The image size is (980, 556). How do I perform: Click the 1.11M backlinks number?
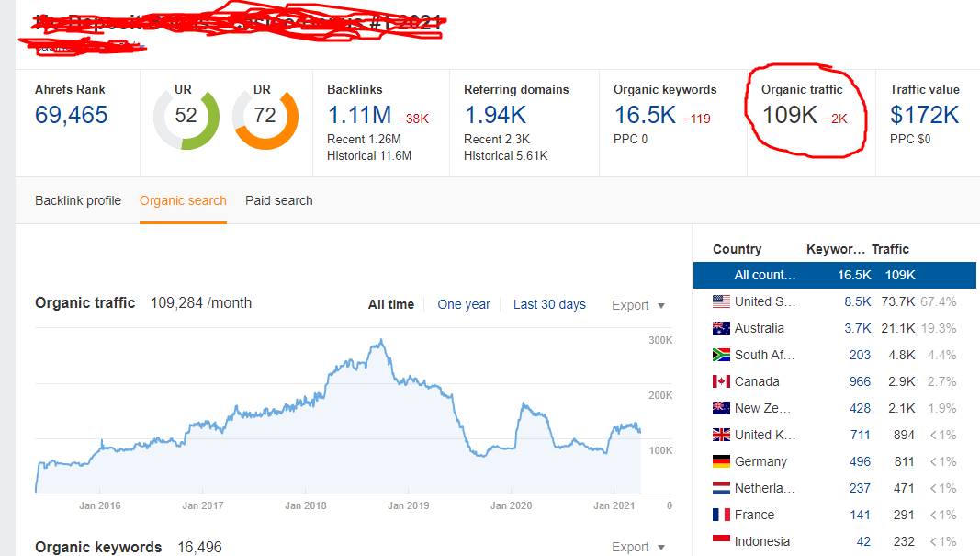[x=359, y=115]
